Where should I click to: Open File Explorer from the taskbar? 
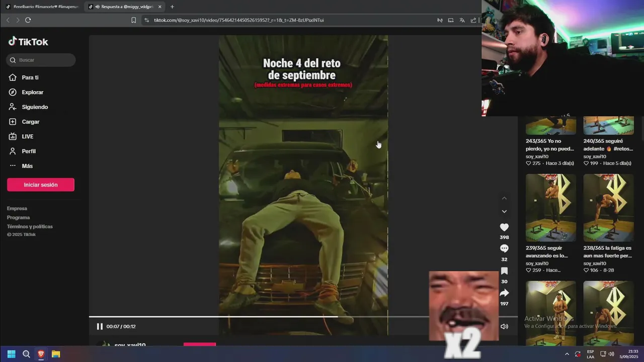(56, 354)
